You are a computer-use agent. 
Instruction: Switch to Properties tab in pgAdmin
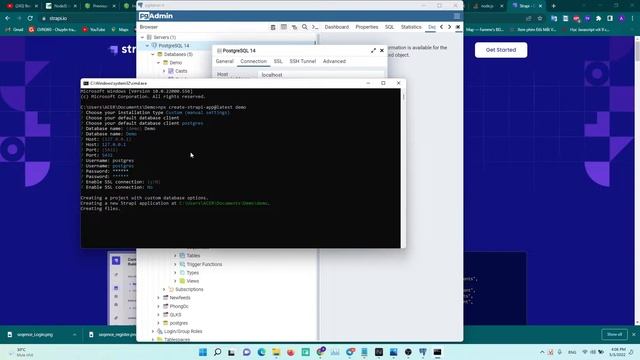[367, 27]
